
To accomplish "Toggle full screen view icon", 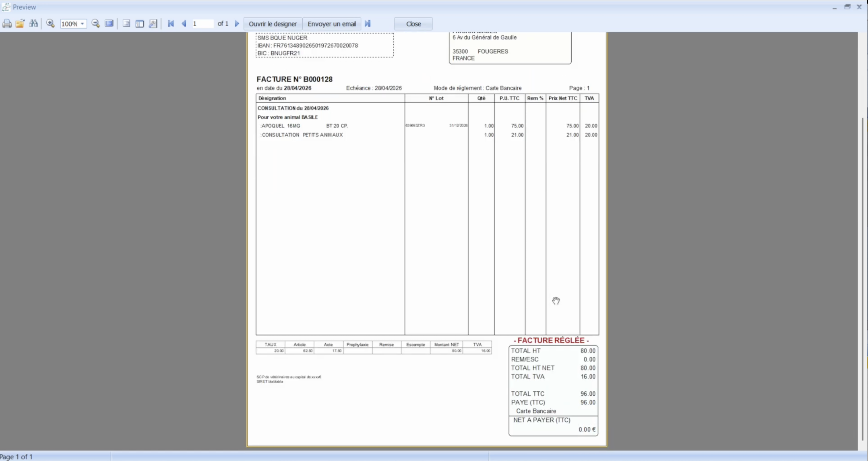I will [109, 24].
